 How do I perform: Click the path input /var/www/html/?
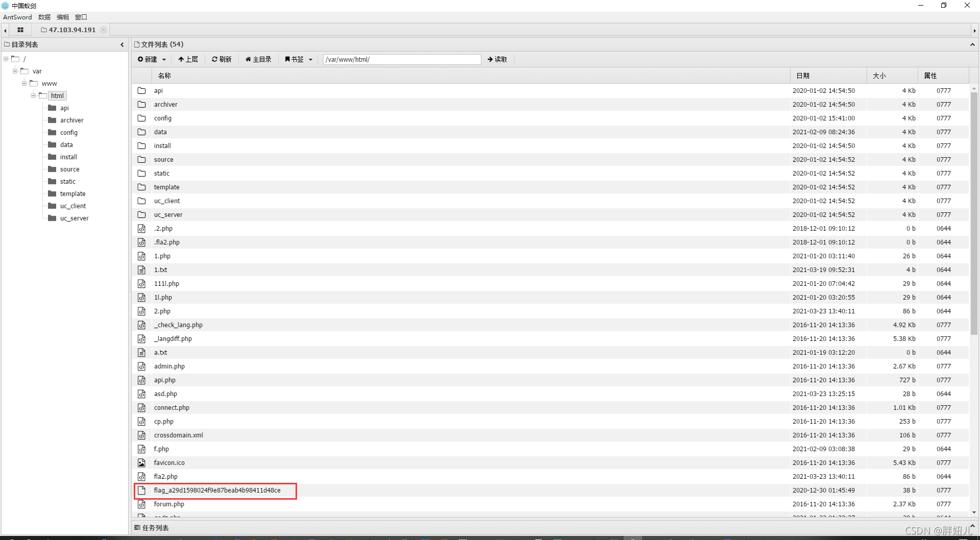pyautogui.click(x=402, y=59)
